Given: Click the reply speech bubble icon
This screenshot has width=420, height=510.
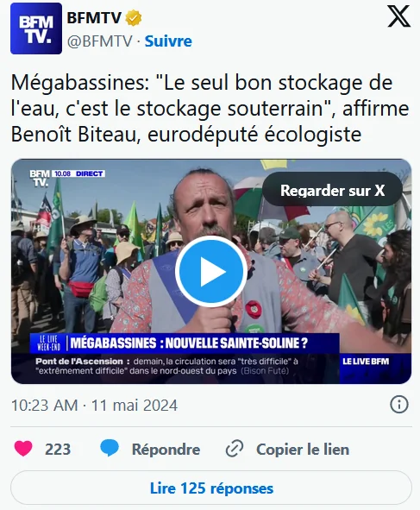Looking at the screenshot, I should pyautogui.click(x=110, y=448).
